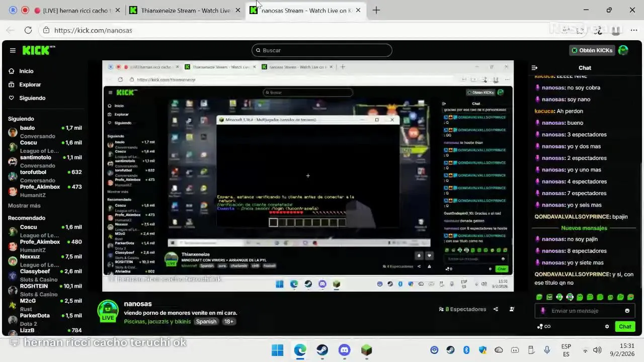Open the Kick hamburger sidebar menu
This screenshot has height=362, width=644.
[x=13, y=50]
